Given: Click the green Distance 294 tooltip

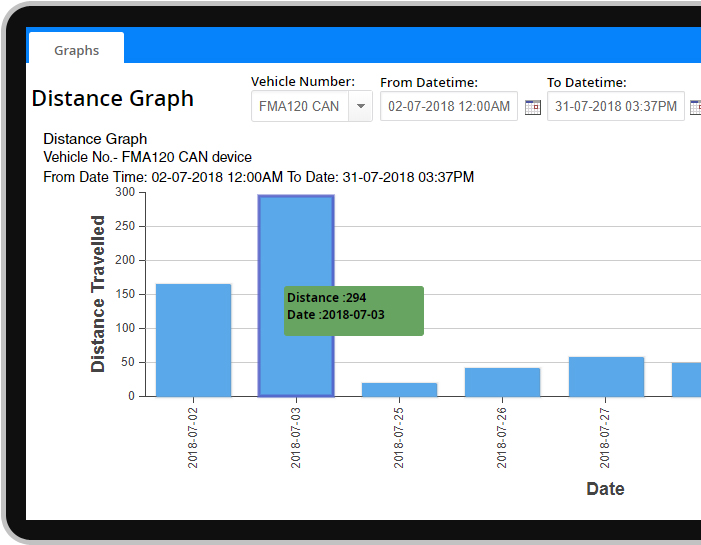Looking at the screenshot, I should tap(353, 310).
